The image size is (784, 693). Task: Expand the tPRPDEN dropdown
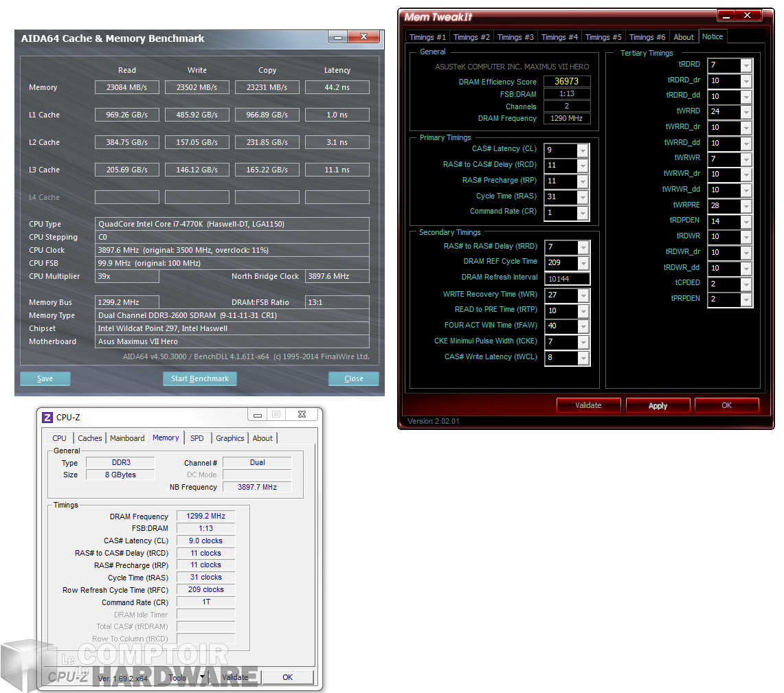coord(746,299)
